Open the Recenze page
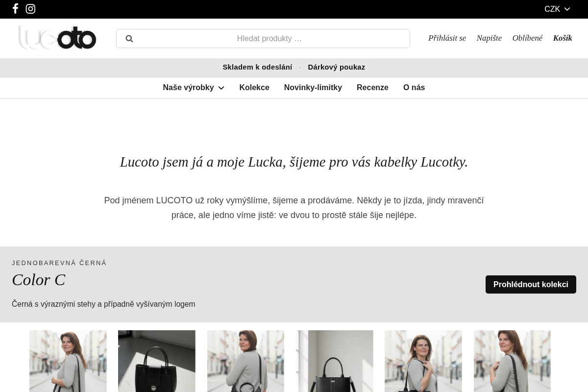Screen dimensions: 588x392 pos(372,88)
